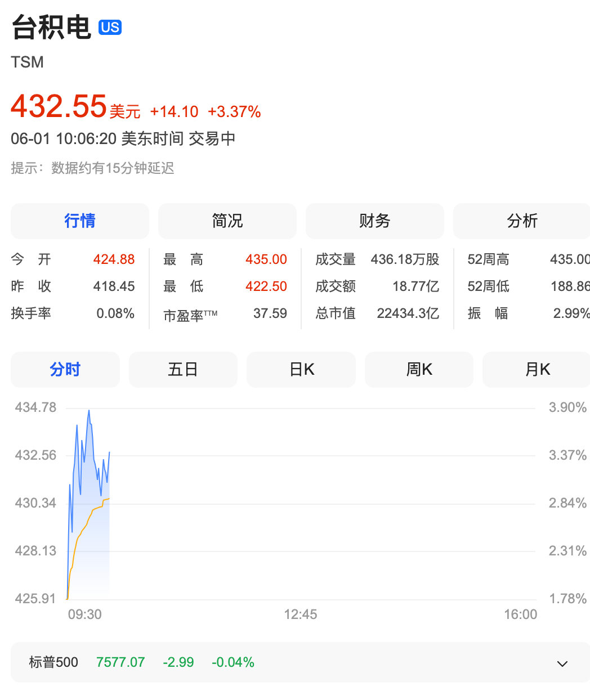The height and width of the screenshot is (700, 590).
Task: Click the blue US market badge
Action: click(110, 27)
